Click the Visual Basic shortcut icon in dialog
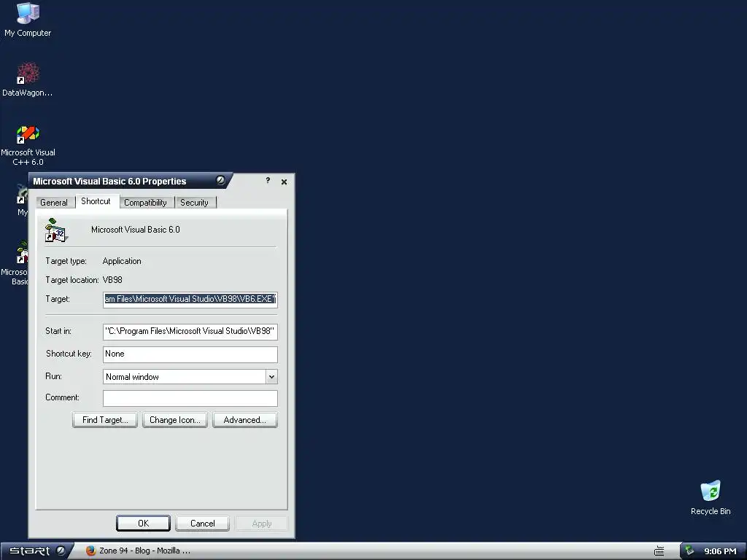Viewport: 747px width, 560px height. coord(55,230)
